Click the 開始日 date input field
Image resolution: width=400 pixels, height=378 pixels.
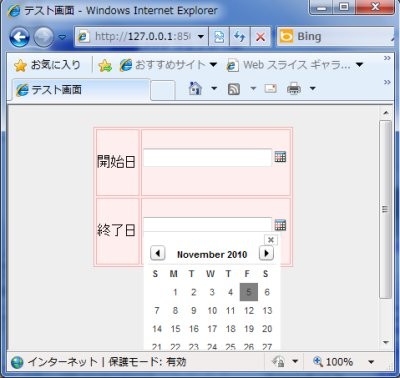click(x=207, y=158)
